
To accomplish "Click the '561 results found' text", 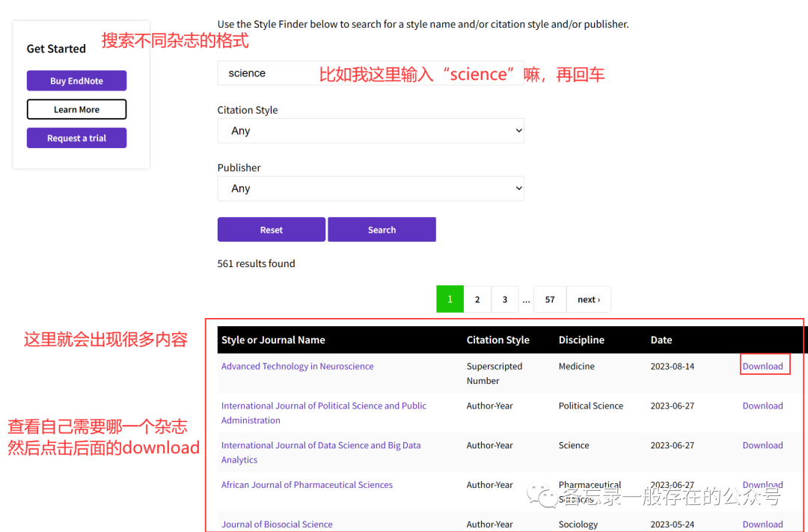I will [x=256, y=263].
